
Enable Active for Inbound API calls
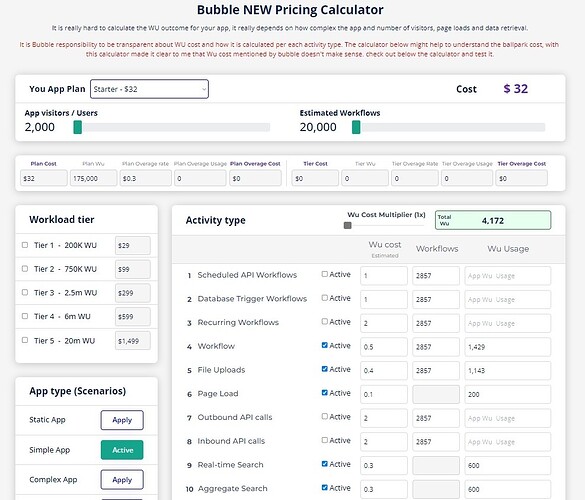point(325,440)
